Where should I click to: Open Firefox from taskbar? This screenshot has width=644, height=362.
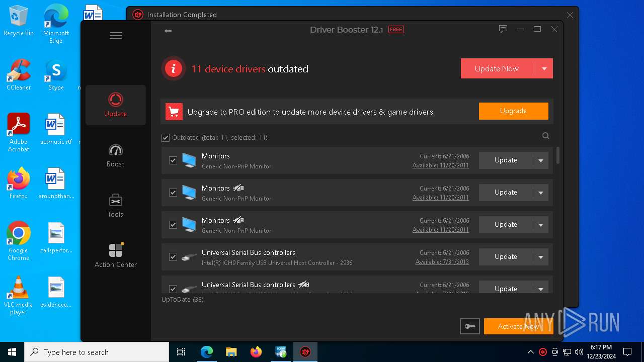click(x=256, y=352)
